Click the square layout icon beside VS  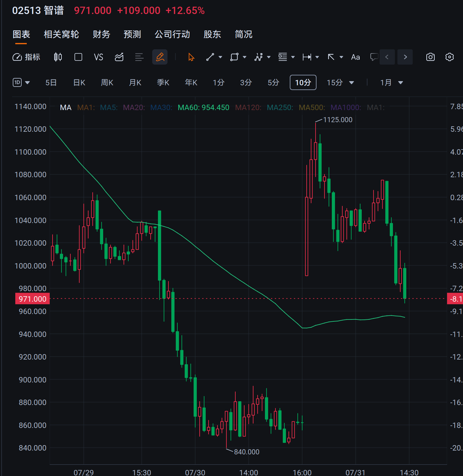(x=78, y=57)
